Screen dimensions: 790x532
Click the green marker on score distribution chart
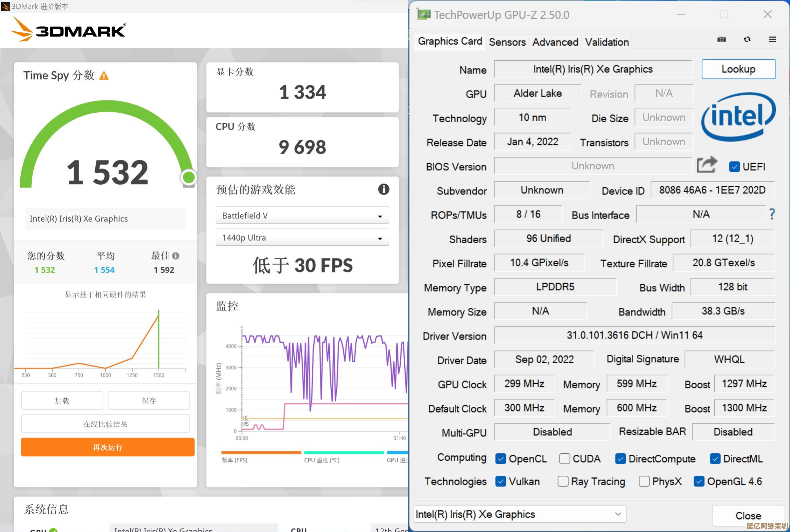click(159, 339)
